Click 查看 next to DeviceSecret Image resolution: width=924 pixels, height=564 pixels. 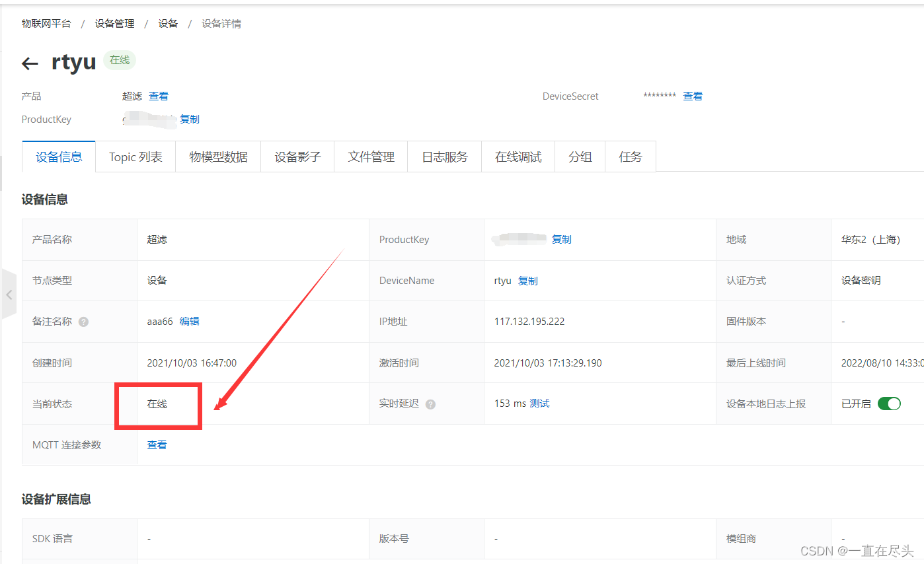[693, 96]
